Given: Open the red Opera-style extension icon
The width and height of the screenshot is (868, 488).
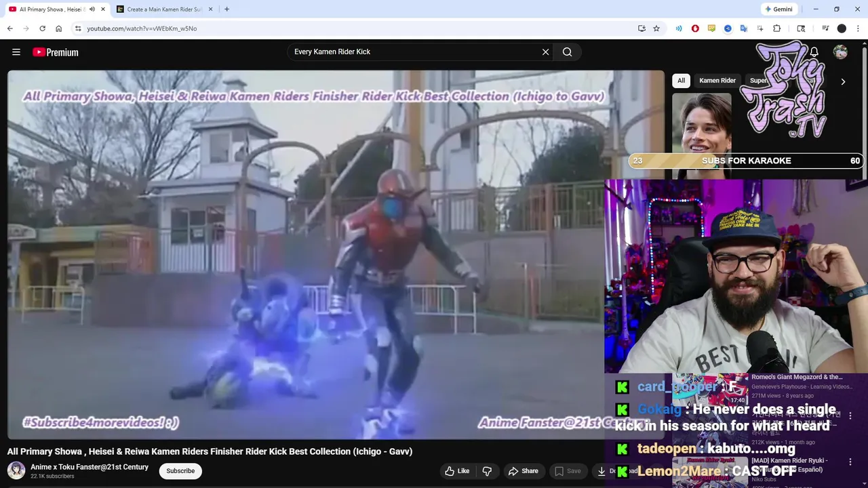Looking at the screenshot, I should (x=695, y=28).
